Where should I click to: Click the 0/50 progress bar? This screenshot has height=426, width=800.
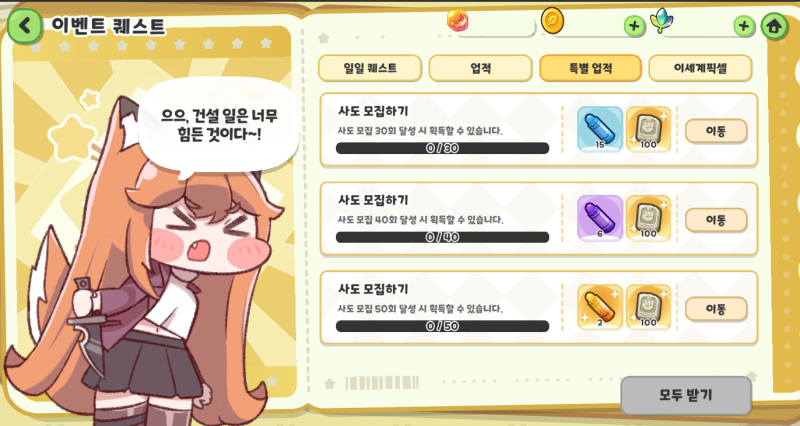coord(442,326)
